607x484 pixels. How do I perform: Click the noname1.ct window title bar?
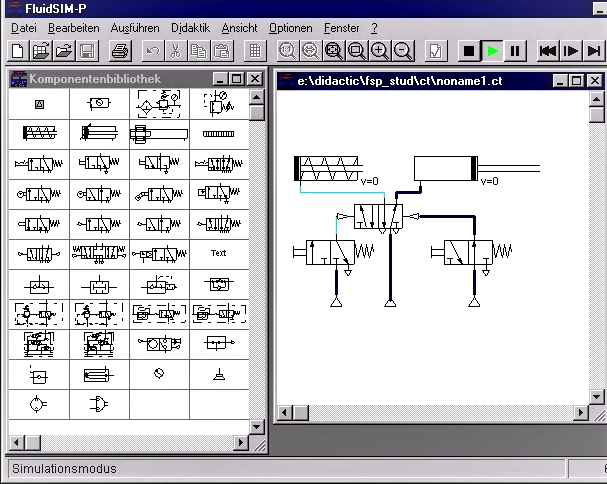coord(413,81)
